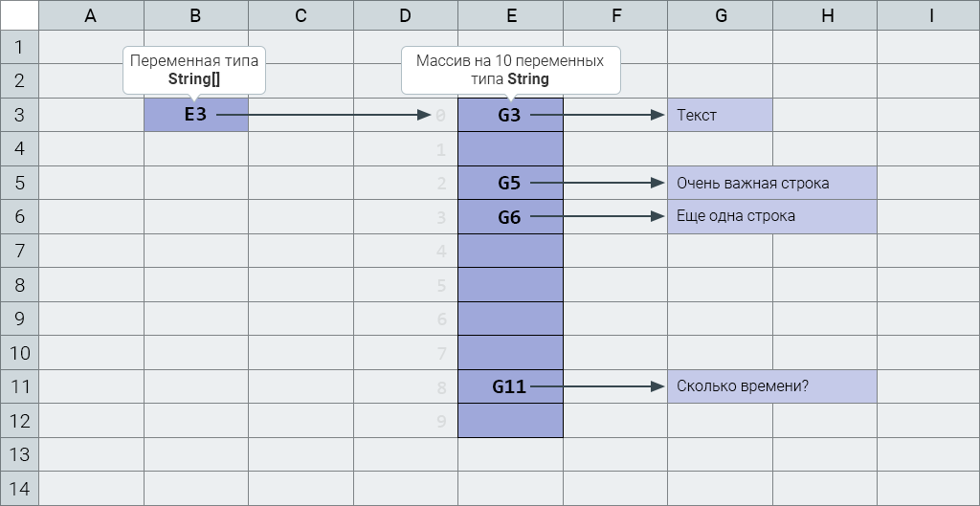Select cell B3 containing E3
Viewport: 980px width, 506px height.
click(x=196, y=115)
